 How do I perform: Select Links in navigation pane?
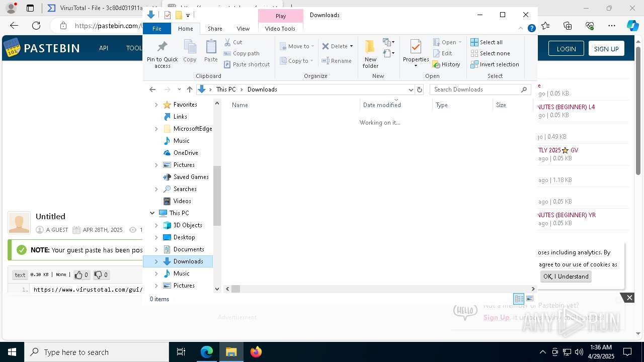[x=180, y=117]
